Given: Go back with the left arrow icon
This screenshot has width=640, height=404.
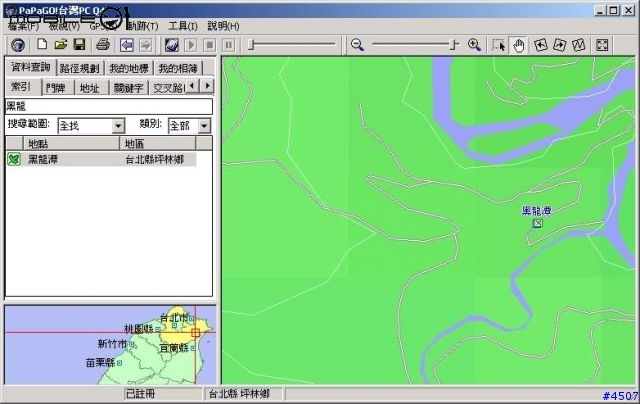Looking at the screenshot, I should tap(127, 45).
